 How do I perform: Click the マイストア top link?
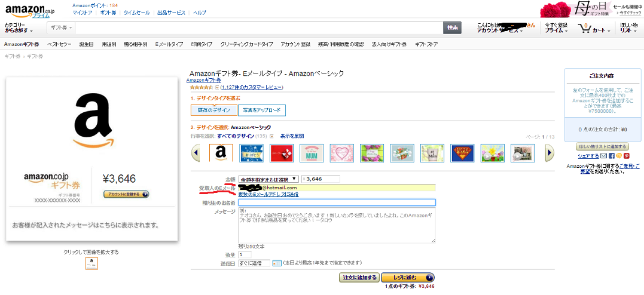(x=83, y=13)
